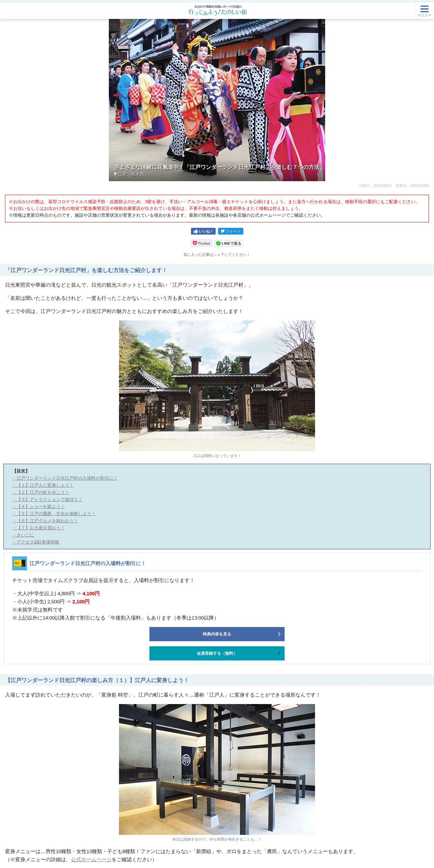Click the ※未就学児は無料です note
The height and width of the screenshot is (868, 434).
point(38,610)
